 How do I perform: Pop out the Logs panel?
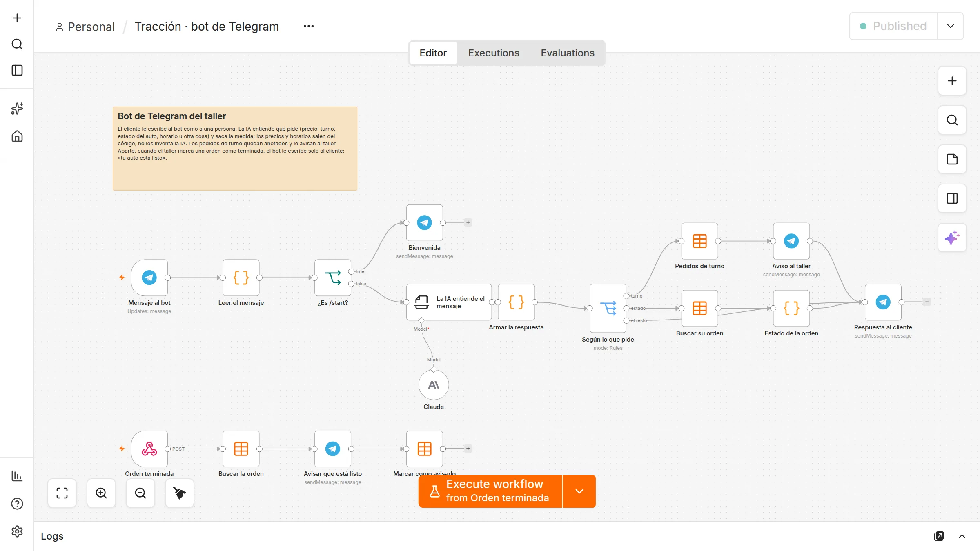tap(939, 536)
